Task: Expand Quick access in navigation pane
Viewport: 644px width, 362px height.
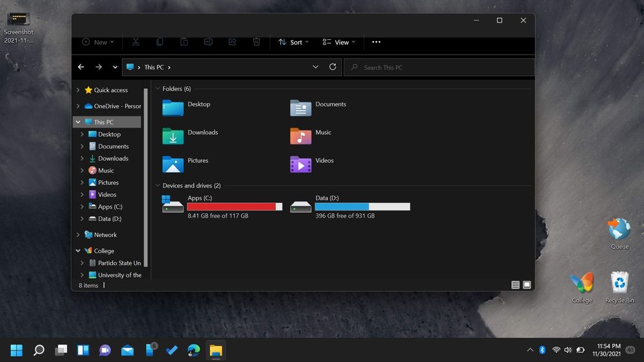Action: tap(78, 90)
